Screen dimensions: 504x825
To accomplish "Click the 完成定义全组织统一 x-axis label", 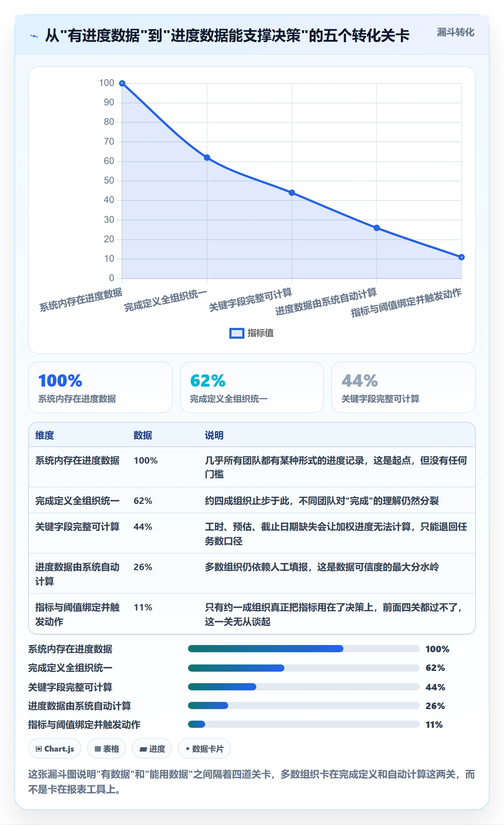I will tap(166, 300).
